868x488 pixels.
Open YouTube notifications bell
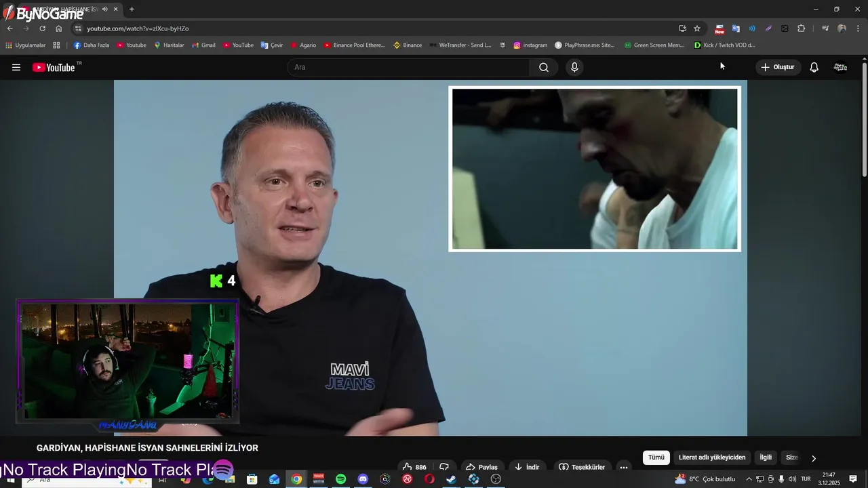pos(814,67)
